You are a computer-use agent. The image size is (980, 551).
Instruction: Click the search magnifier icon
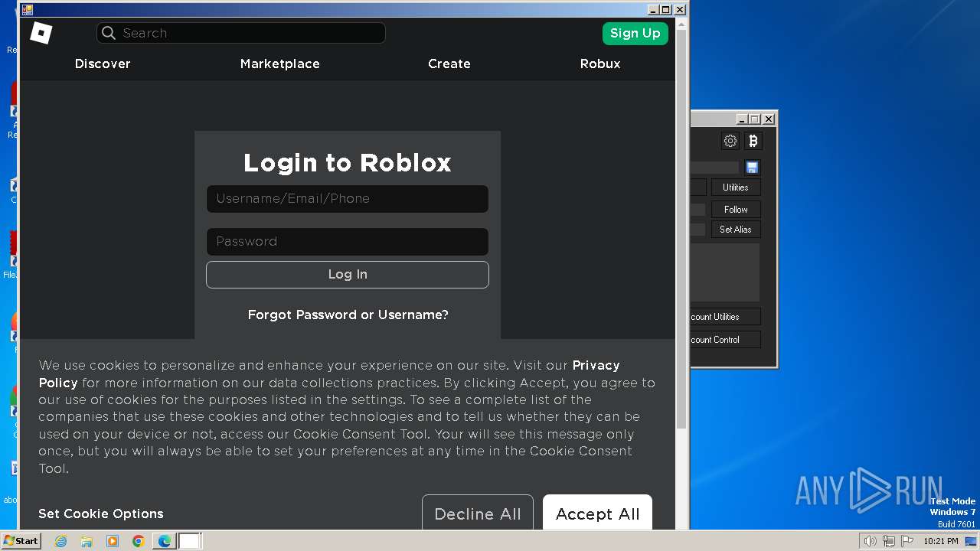pos(109,33)
